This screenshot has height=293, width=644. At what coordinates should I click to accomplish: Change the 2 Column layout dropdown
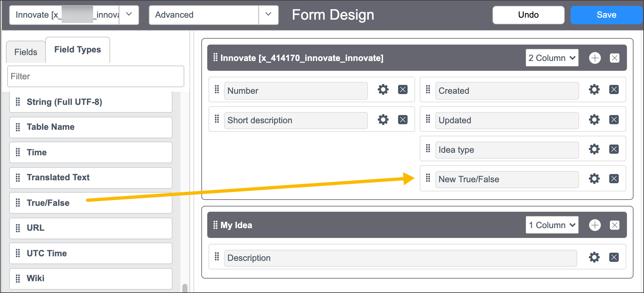552,58
